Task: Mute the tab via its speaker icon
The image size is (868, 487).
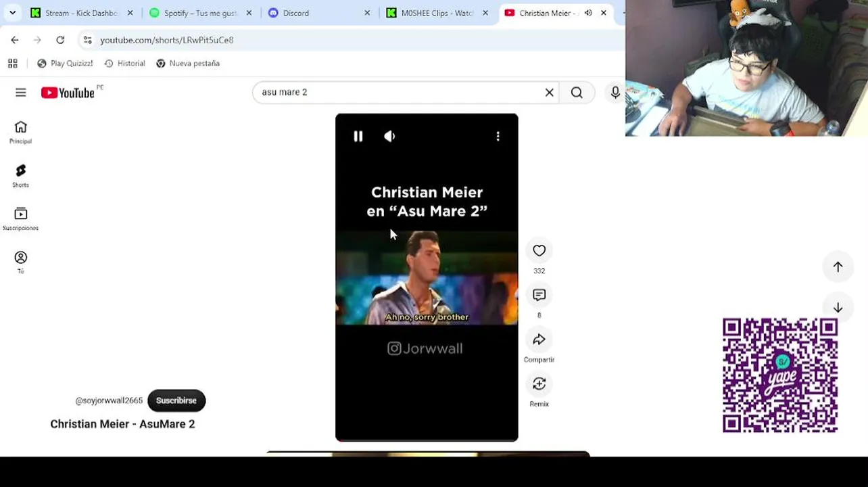Action: coord(588,13)
